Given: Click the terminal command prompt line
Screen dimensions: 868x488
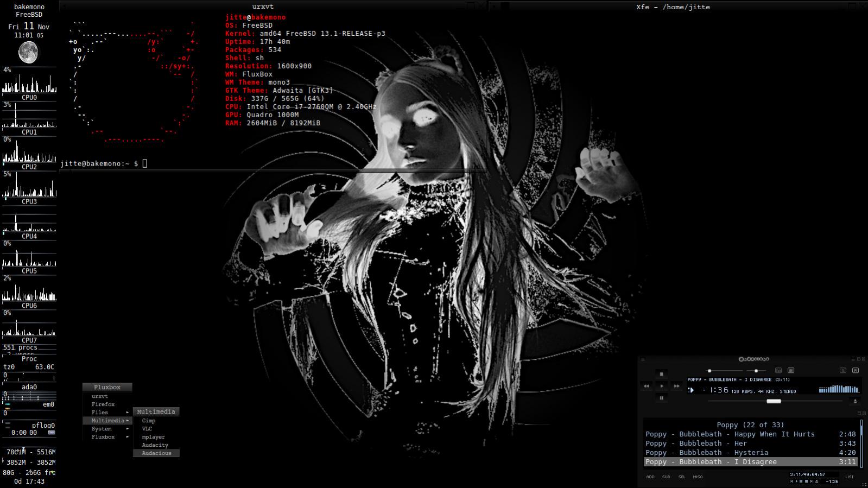Looking at the screenshot, I should point(103,163).
